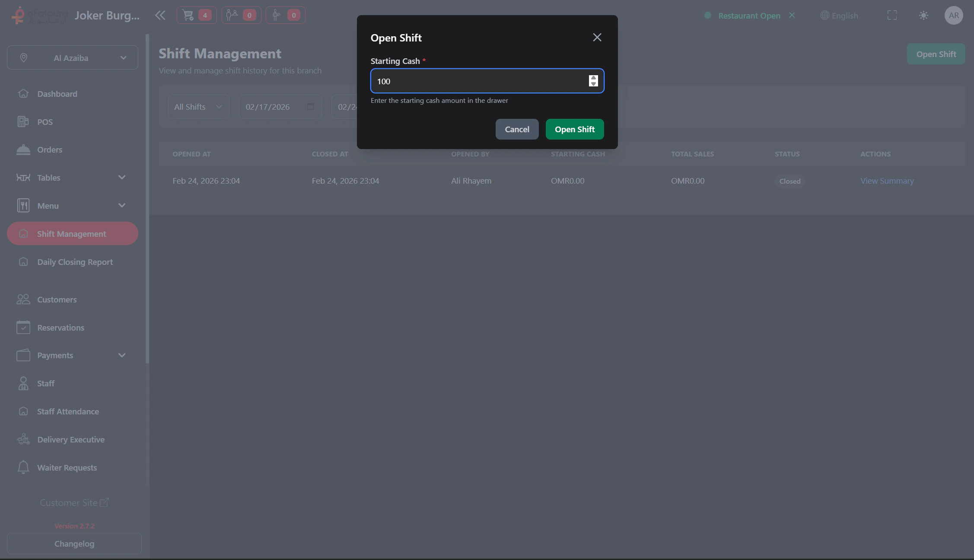
Task: Click the waiter requests icon showing 0
Action: click(241, 15)
